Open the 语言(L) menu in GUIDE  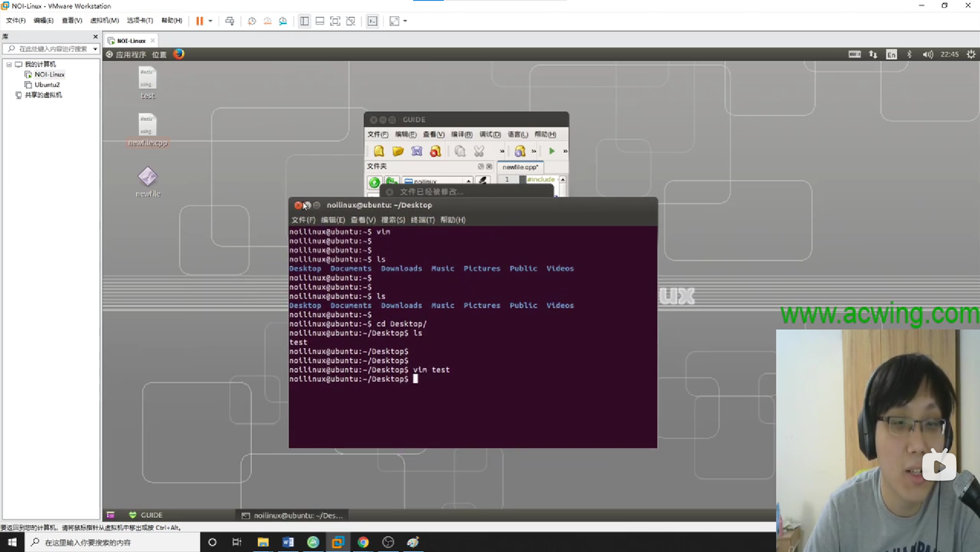pyautogui.click(x=517, y=134)
